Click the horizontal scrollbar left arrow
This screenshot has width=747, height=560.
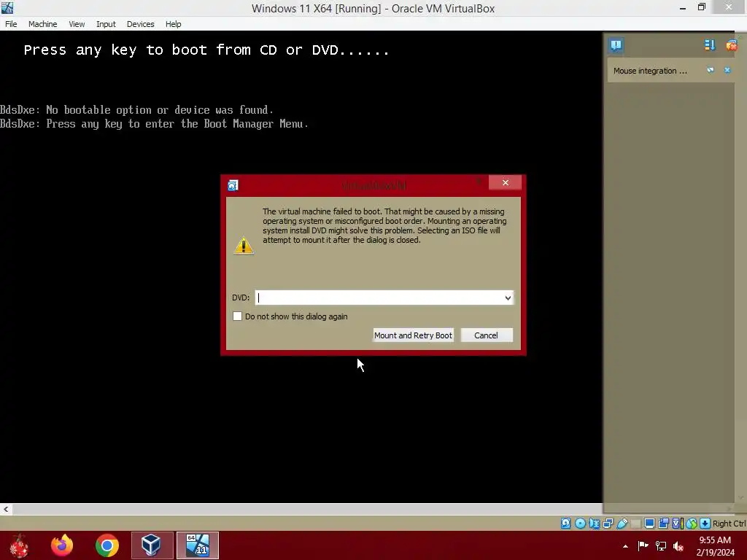pos(6,509)
